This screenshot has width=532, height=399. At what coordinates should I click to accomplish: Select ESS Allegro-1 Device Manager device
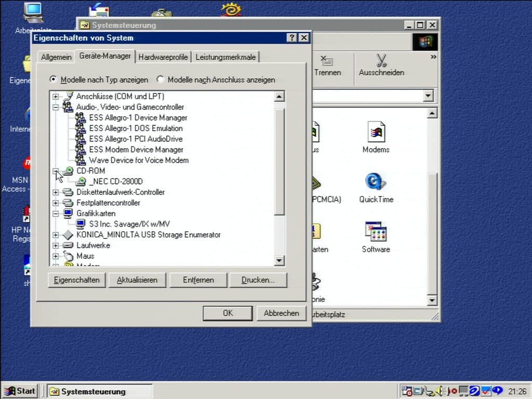pyautogui.click(x=138, y=118)
